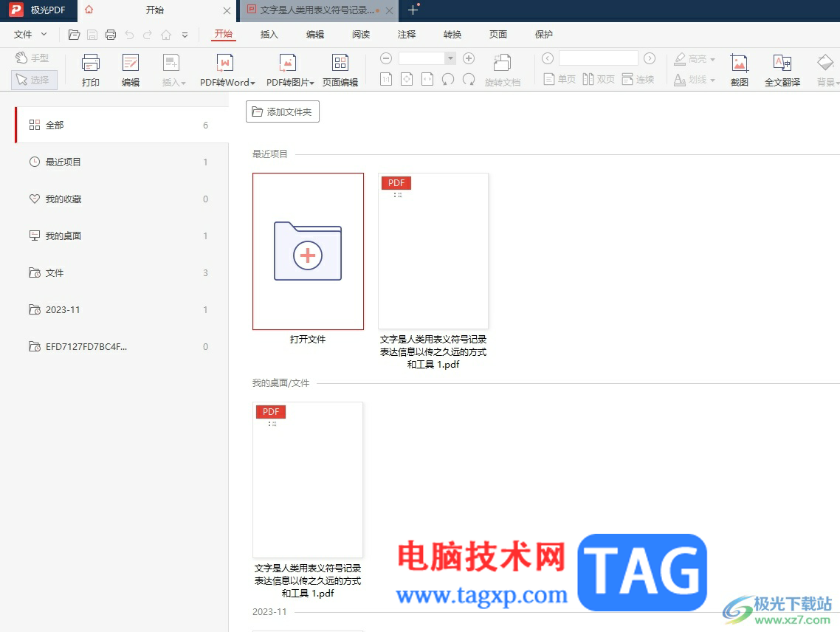Select the 2023-11 folder in sidebar
This screenshot has height=632, width=840.
[x=122, y=310]
